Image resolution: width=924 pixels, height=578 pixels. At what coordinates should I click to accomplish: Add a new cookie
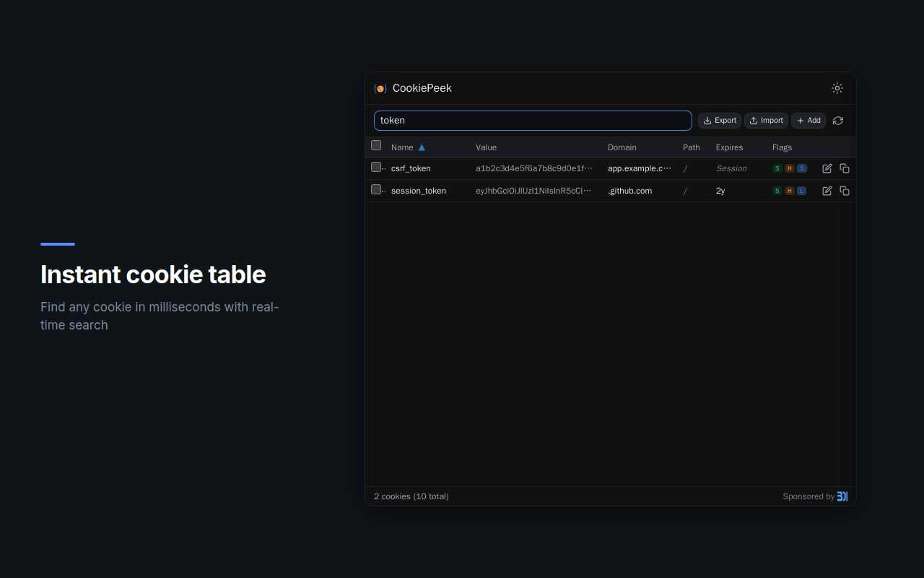pos(808,121)
